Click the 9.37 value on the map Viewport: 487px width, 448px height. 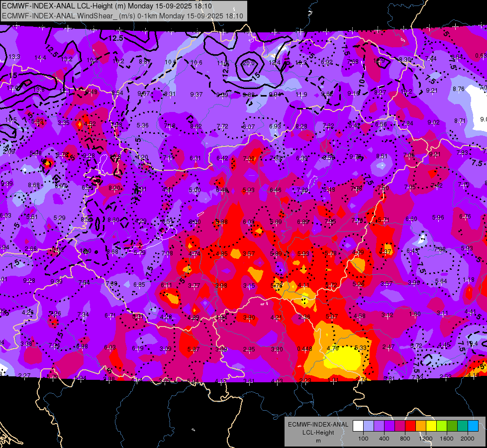[x=196, y=94]
